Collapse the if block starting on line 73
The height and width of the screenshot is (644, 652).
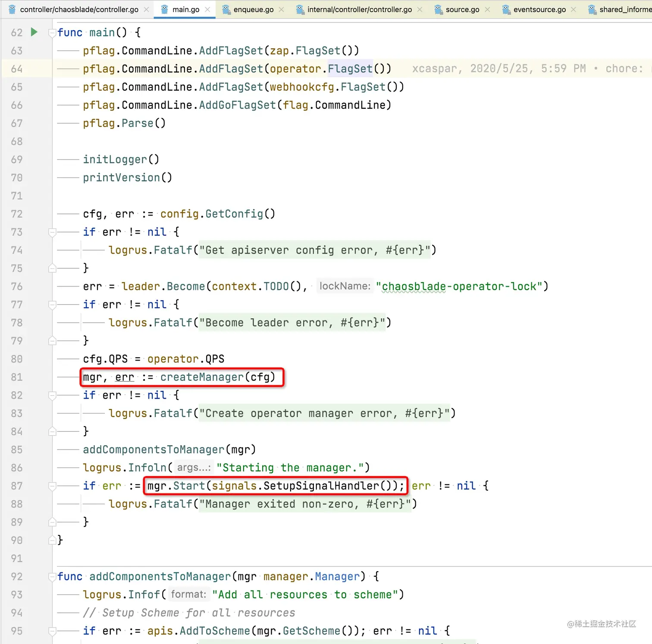[x=52, y=232]
